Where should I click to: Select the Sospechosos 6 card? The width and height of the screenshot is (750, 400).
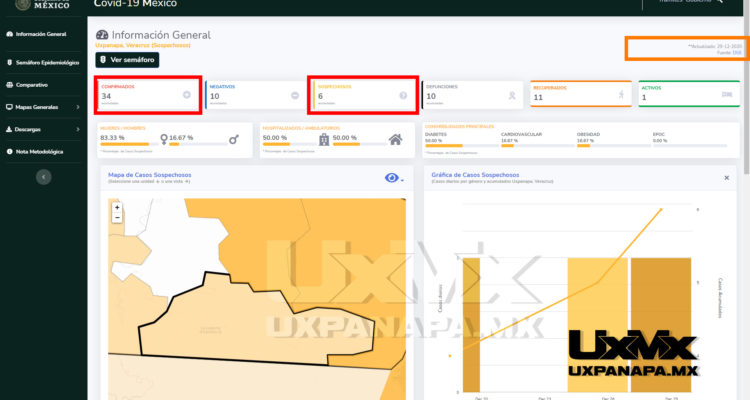pyautogui.click(x=363, y=95)
